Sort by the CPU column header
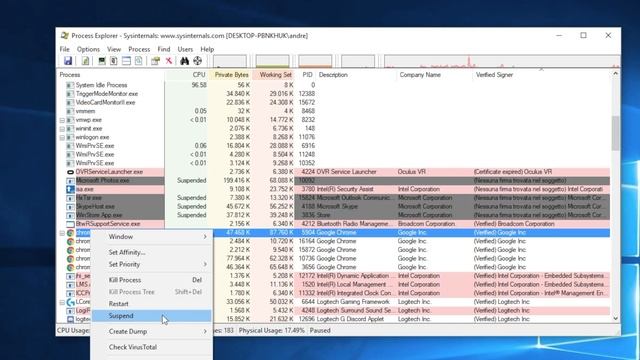640x360 pixels. point(187,75)
